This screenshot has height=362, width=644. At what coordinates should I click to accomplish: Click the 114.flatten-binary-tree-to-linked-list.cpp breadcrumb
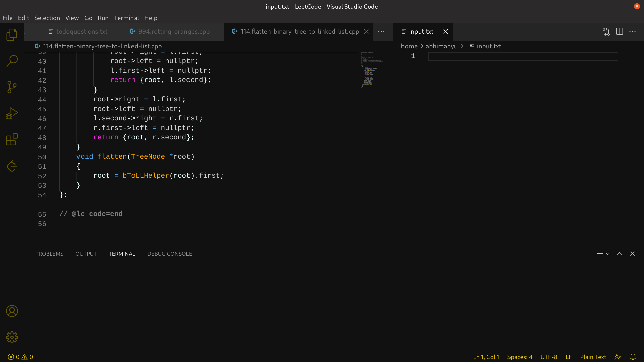tap(98, 46)
